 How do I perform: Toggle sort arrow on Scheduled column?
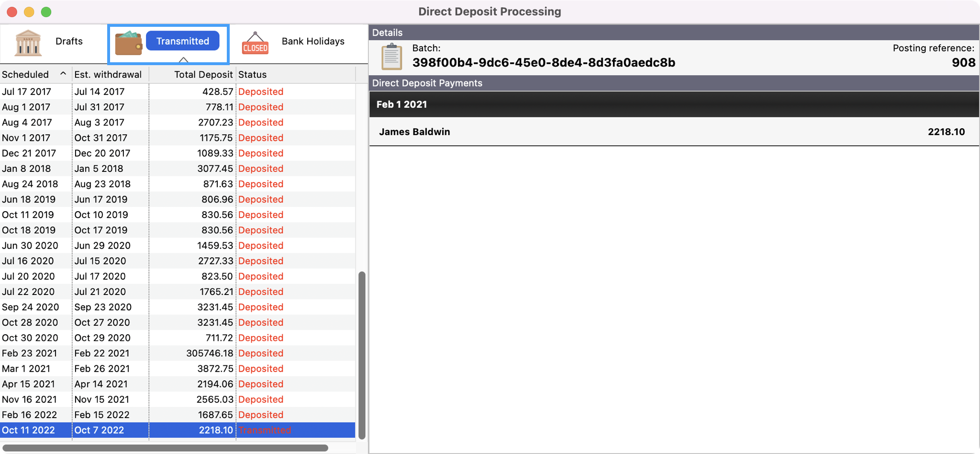tap(63, 74)
